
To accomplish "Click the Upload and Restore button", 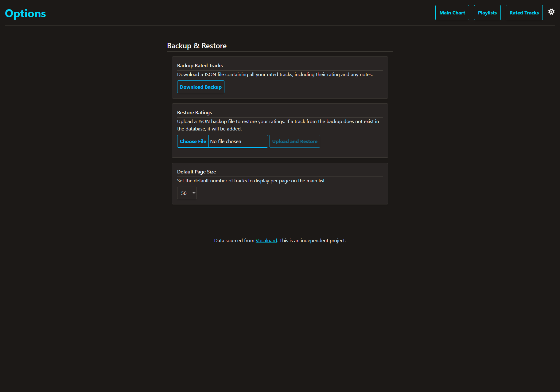I will pos(295,141).
